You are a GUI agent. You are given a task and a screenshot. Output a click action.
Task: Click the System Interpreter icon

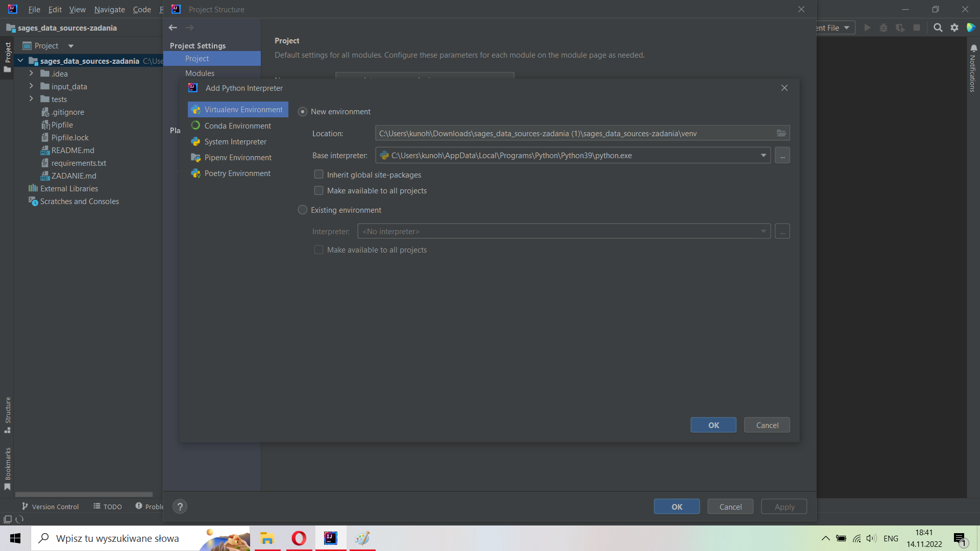pos(196,141)
